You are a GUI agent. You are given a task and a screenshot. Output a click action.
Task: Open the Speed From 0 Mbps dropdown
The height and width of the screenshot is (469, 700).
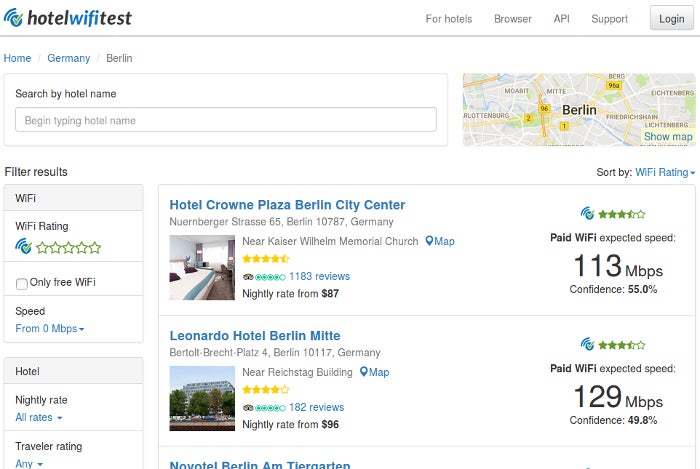point(50,328)
